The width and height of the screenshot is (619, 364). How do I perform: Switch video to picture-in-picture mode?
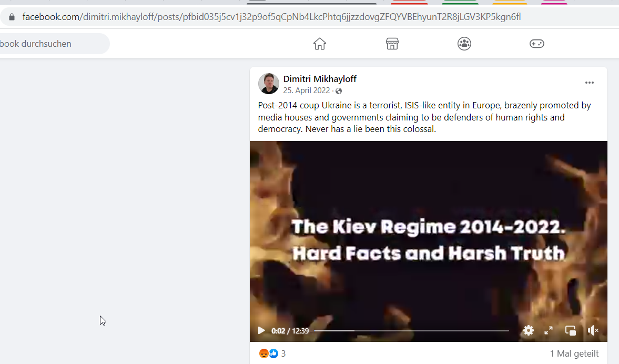tap(571, 330)
